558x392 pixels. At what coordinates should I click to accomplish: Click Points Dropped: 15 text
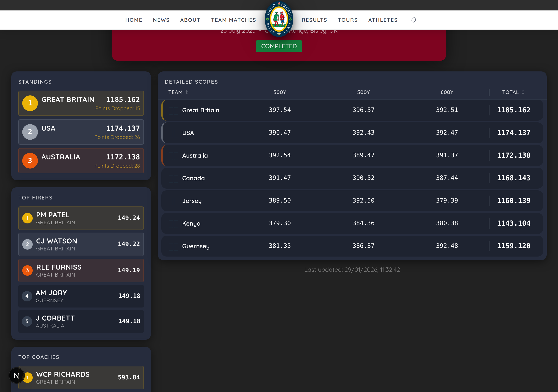click(x=118, y=109)
